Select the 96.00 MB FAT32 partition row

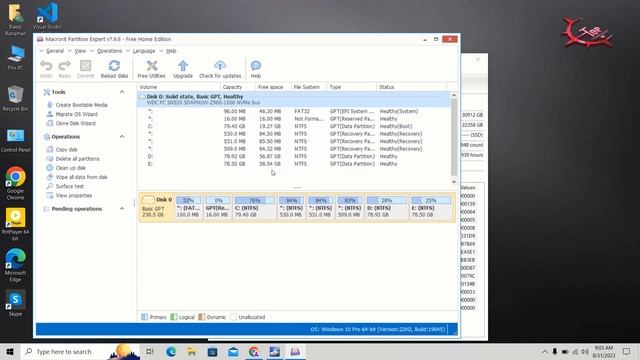pyautogui.click(x=294, y=111)
